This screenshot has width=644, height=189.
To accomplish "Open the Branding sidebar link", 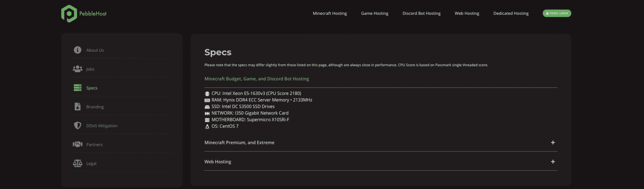I will coord(95,107).
